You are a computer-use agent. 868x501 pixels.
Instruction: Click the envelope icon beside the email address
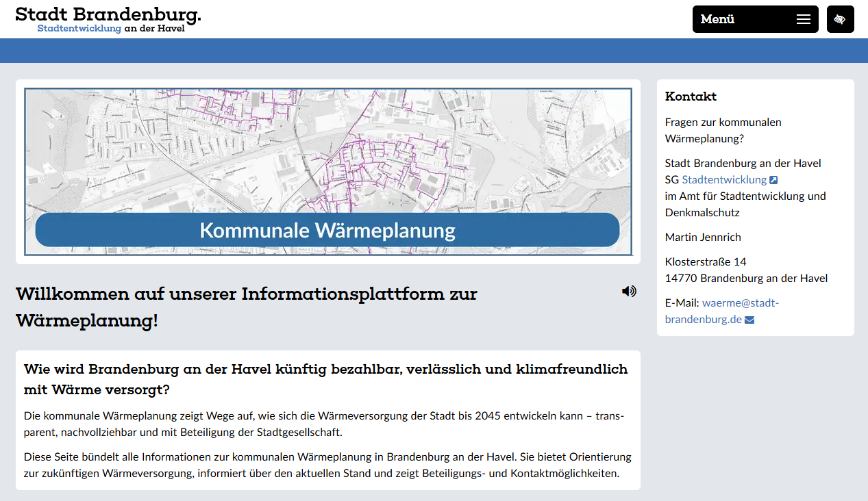tap(749, 319)
